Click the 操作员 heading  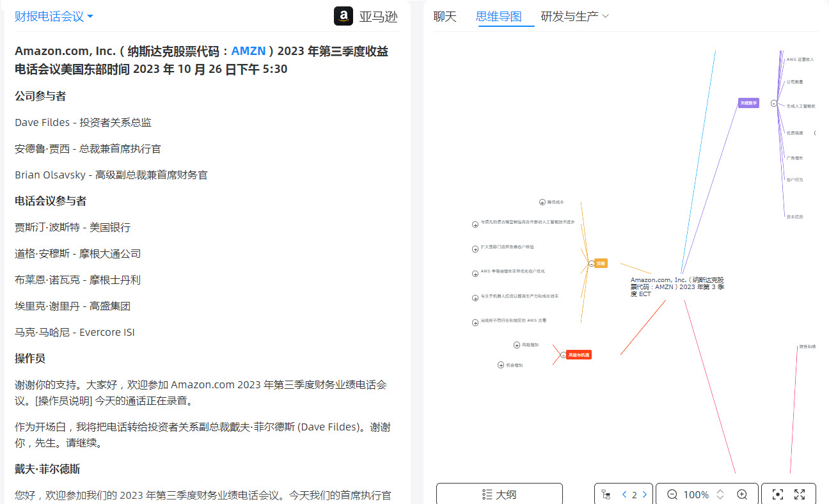[30, 358]
